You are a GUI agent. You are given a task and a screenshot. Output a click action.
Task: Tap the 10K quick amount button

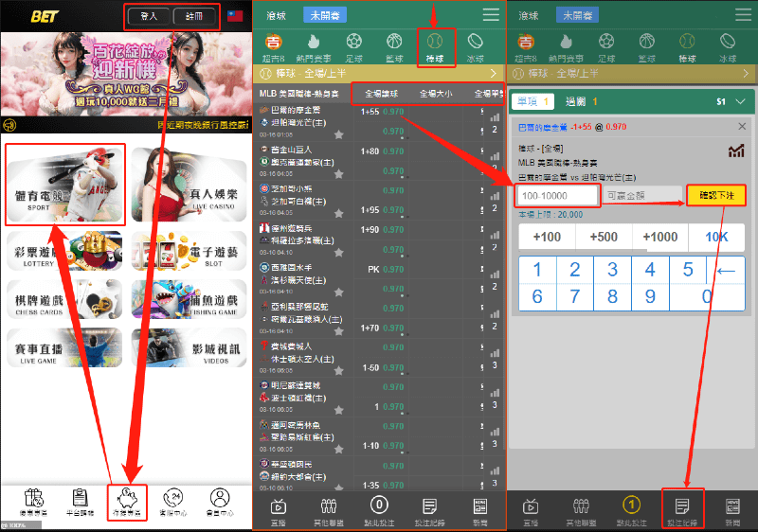[x=716, y=237]
